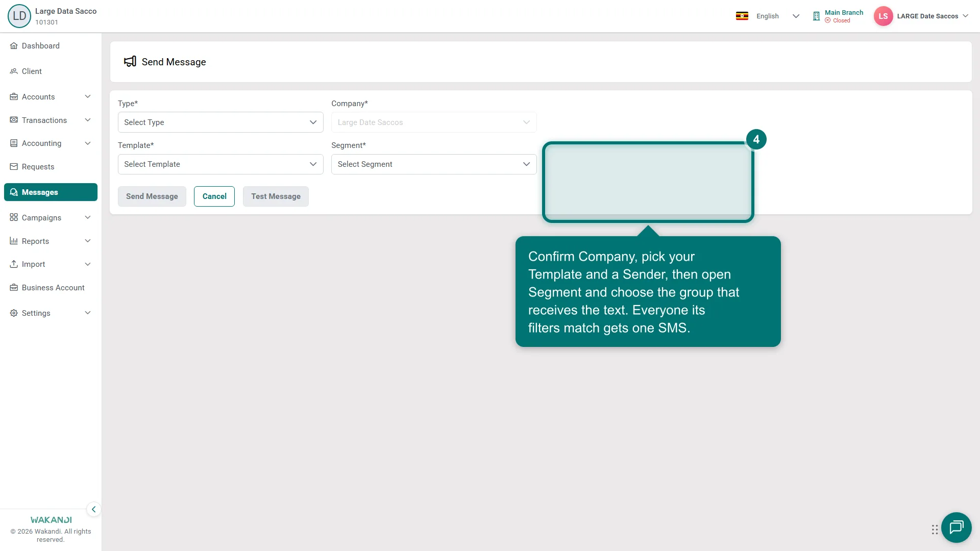
Task: Click the Cancel button
Action: point(214,196)
